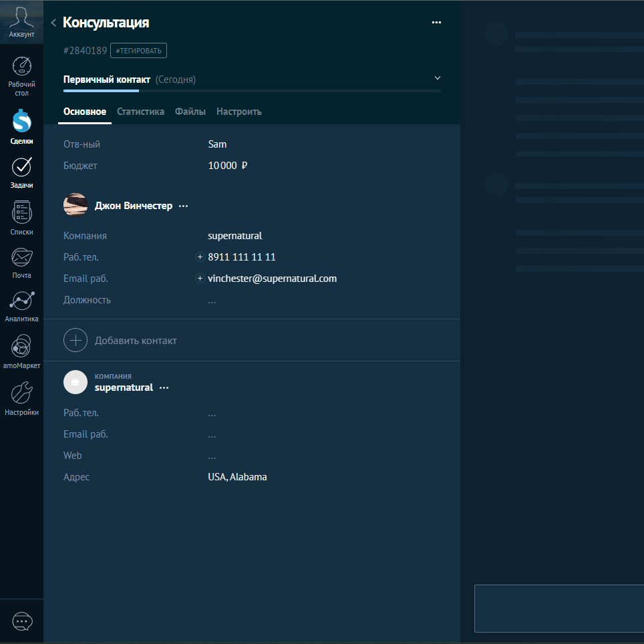Click the back arrow next to Консультация
This screenshot has height=644, width=644.
pyautogui.click(x=53, y=23)
